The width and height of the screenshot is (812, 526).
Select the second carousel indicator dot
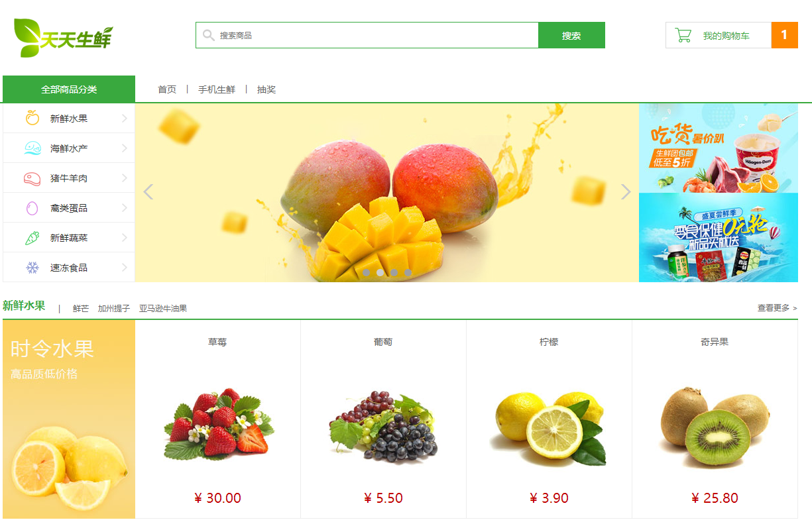coord(380,272)
